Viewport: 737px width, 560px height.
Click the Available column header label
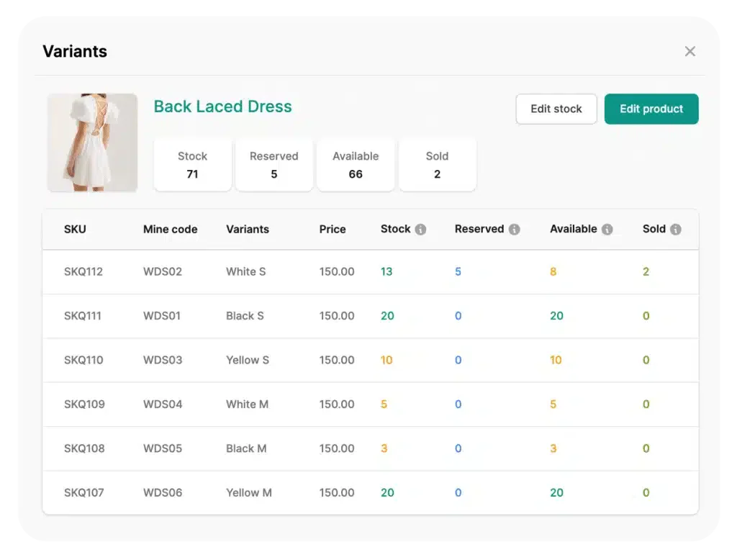pos(574,229)
